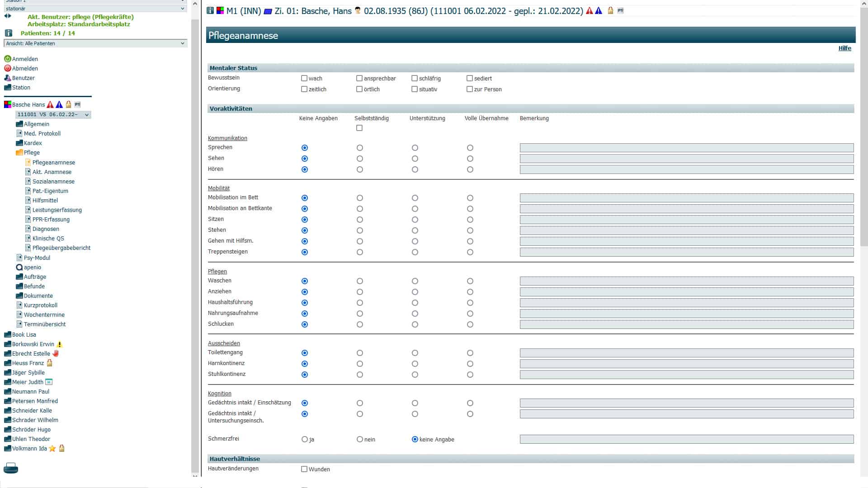Click the left-right arrows icon above patient info

7,16
